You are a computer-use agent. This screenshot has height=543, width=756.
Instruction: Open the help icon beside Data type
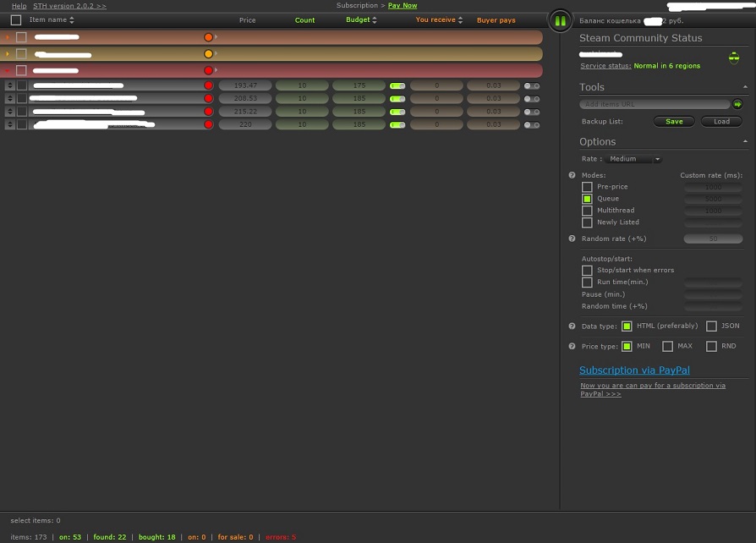pyautogui.click(x=572, y=326)
